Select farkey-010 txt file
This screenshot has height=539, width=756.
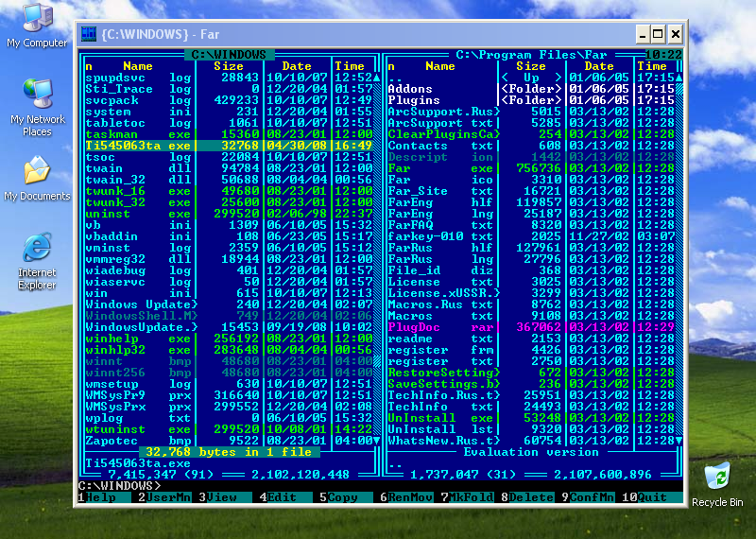click(531, 236)
